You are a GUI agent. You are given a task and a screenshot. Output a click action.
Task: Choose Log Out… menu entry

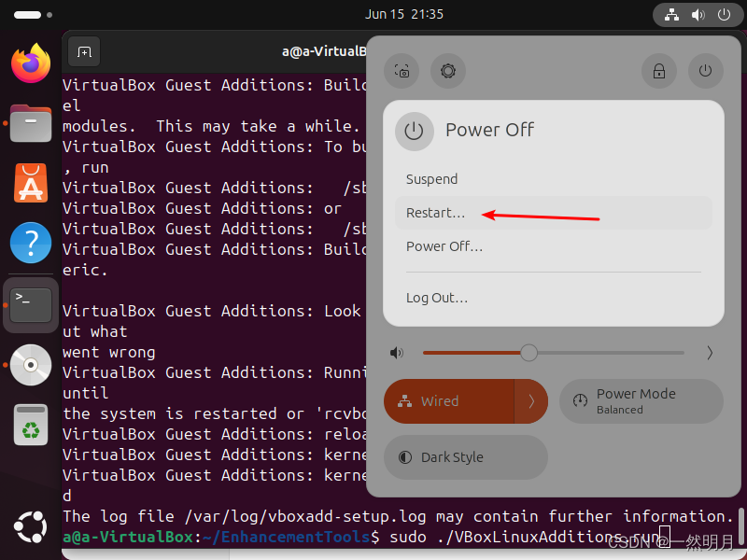[x=553, y=298]
